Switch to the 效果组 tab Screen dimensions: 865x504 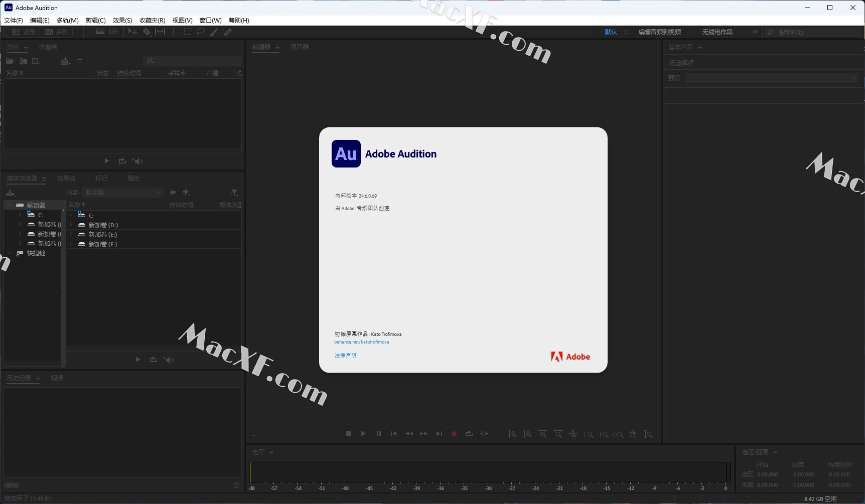(x=66, y=179)
